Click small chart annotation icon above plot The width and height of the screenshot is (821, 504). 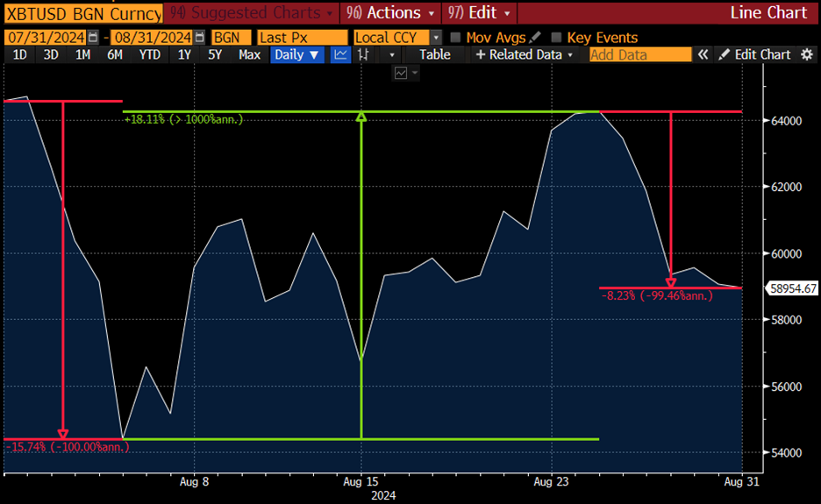pos(401,73)
